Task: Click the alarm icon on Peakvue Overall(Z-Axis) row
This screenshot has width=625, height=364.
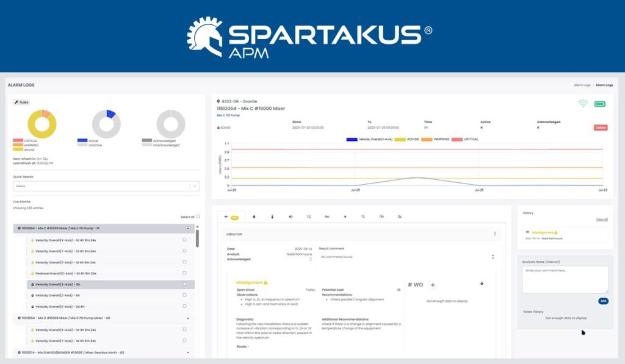Action: pyautogui.click(x=32, y=274)
